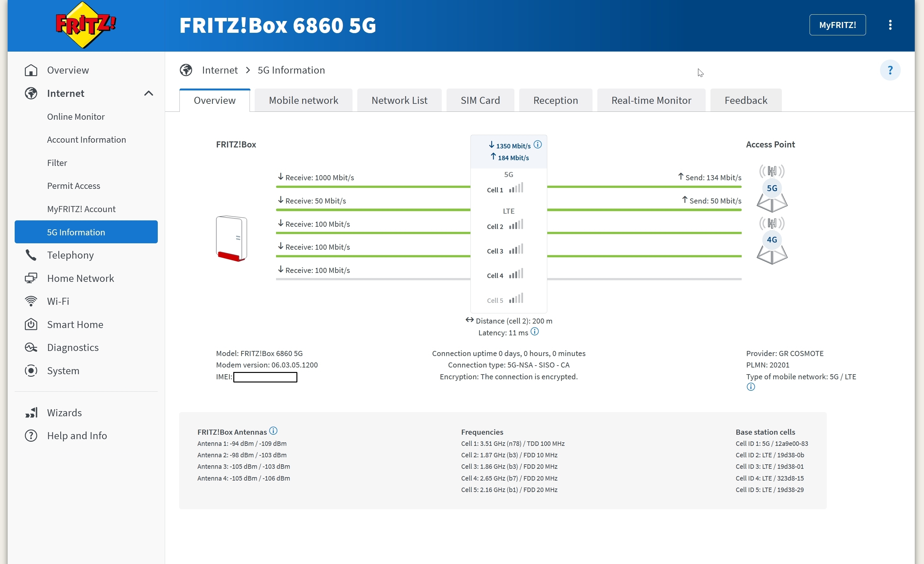
Task: Click the globe icon in the breadcrumb
Action: (186, 70)
